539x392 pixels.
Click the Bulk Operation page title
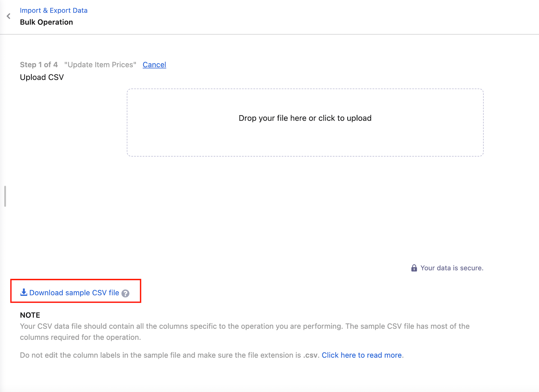tap(46, 22)
